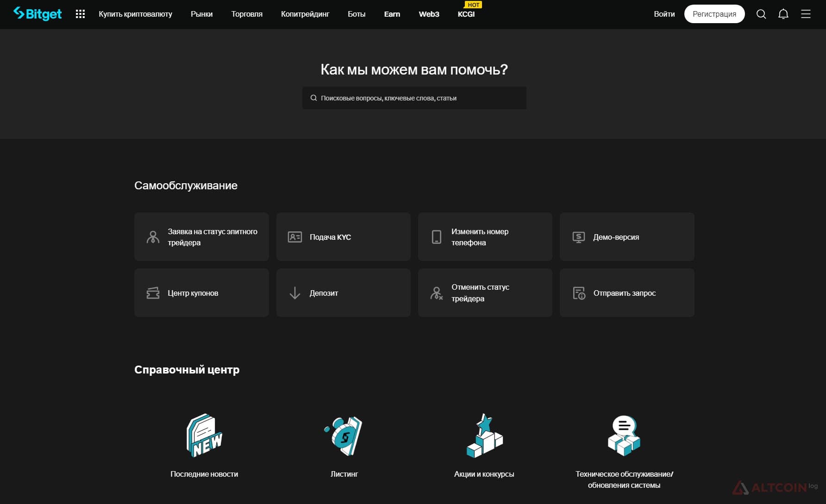
Task: Click the phone icon for changing number
Action: 437,237
